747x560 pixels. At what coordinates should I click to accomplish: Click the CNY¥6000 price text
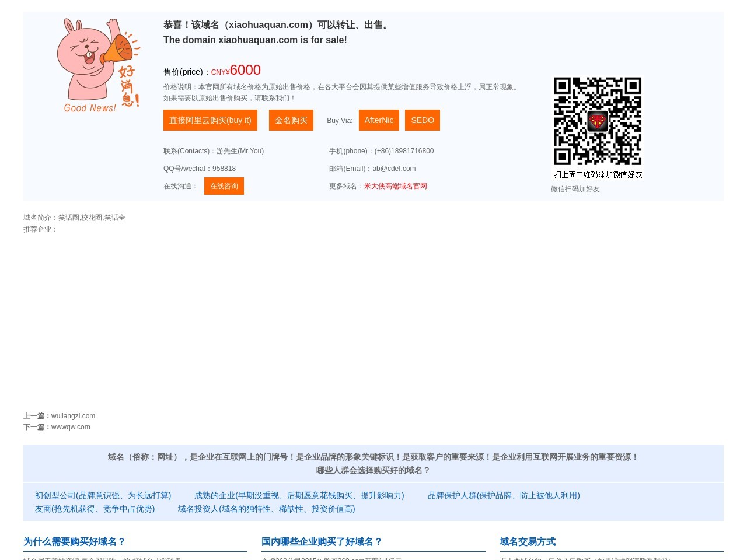tap(236, 70)
